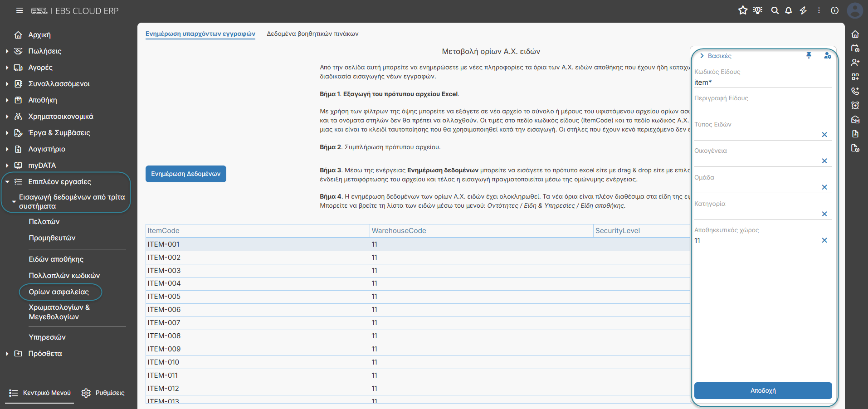This screenshot has height=409, width=868.
Task: Pin the filter panel with pin icon
Action: [x=809, y=55]
